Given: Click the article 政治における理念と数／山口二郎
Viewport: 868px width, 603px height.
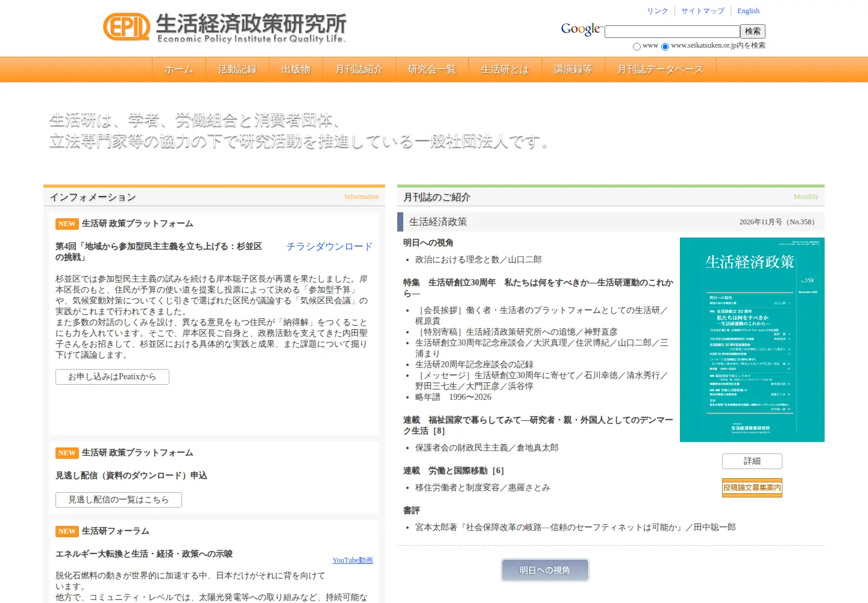Looking at the screenshot, I should pos(479,260).
